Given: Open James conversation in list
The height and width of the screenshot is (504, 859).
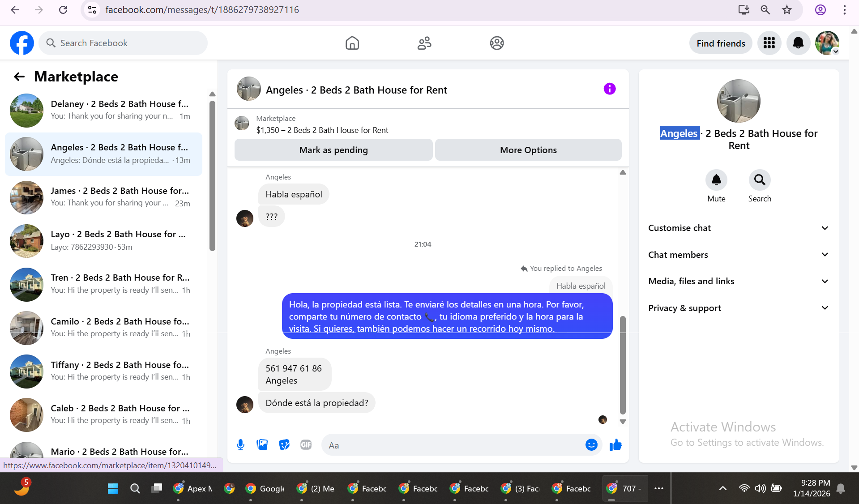Looking at the screenshot, I should tap(103, 197).
